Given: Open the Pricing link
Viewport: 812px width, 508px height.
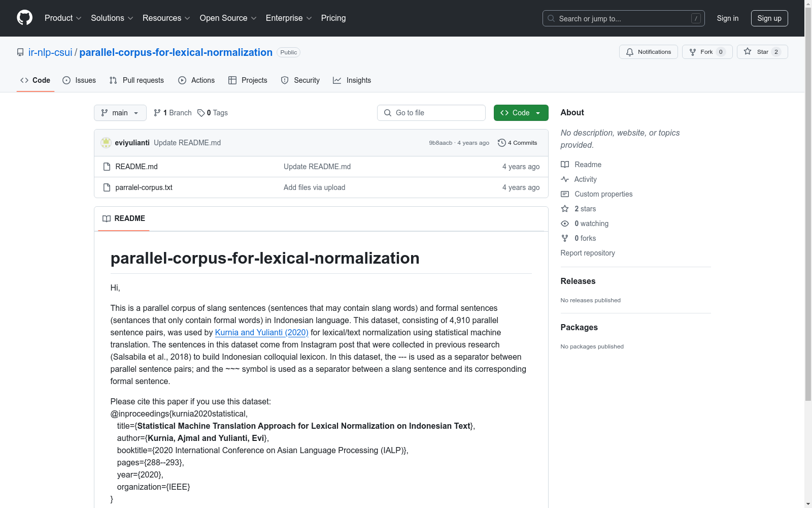Looking at the screenshot, I should [x=333, y=18].
